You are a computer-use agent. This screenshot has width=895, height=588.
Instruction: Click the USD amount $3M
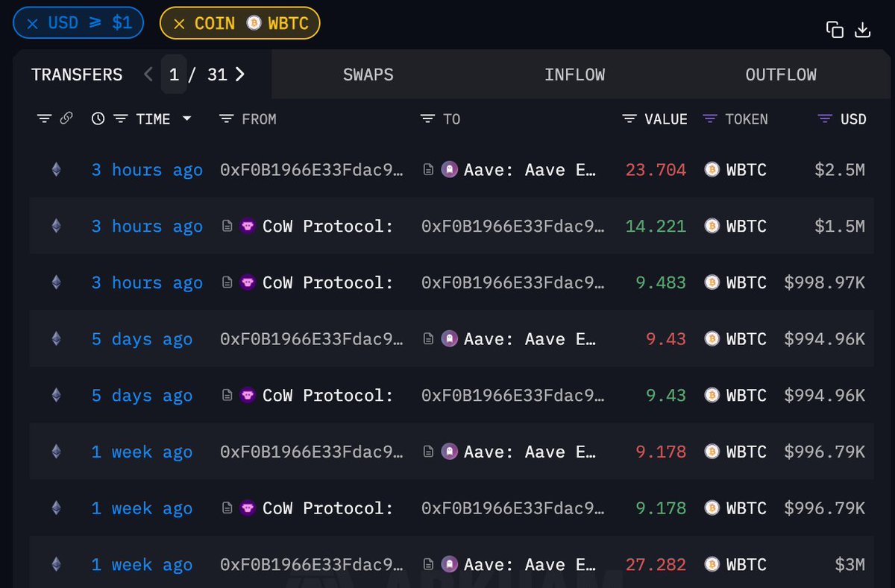point(850,565)
